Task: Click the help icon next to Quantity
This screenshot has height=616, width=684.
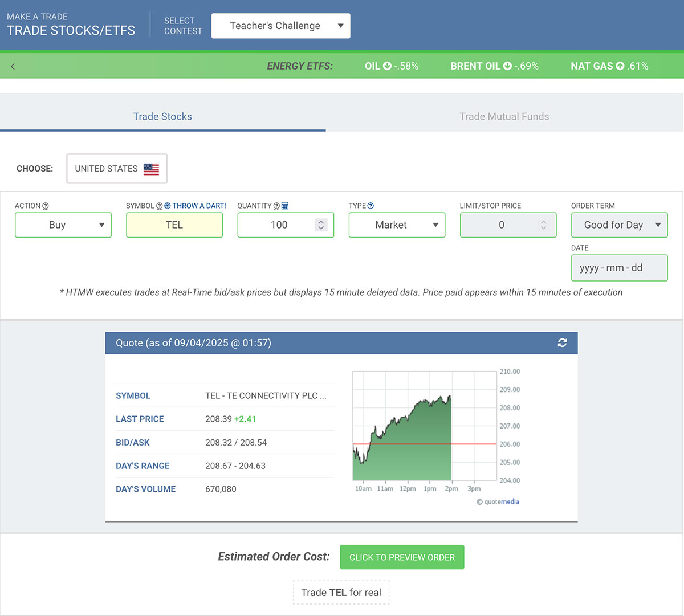Action: pyautogui.click(x=276, y=206)
